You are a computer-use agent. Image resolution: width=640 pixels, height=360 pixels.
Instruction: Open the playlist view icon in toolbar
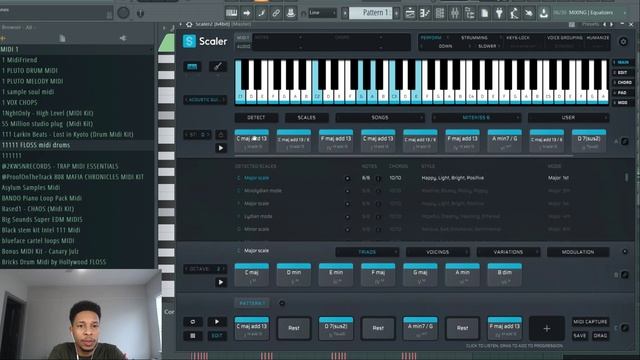point(410,13)
